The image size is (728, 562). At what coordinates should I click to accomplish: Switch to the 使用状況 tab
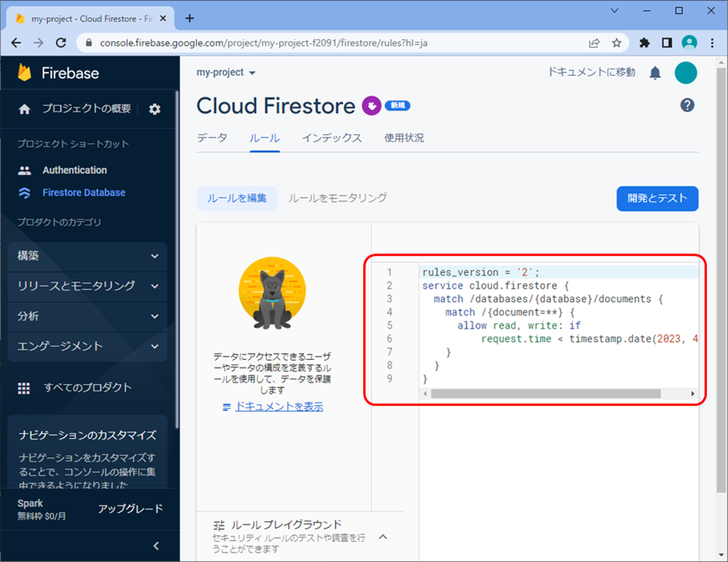pos(404,138)
